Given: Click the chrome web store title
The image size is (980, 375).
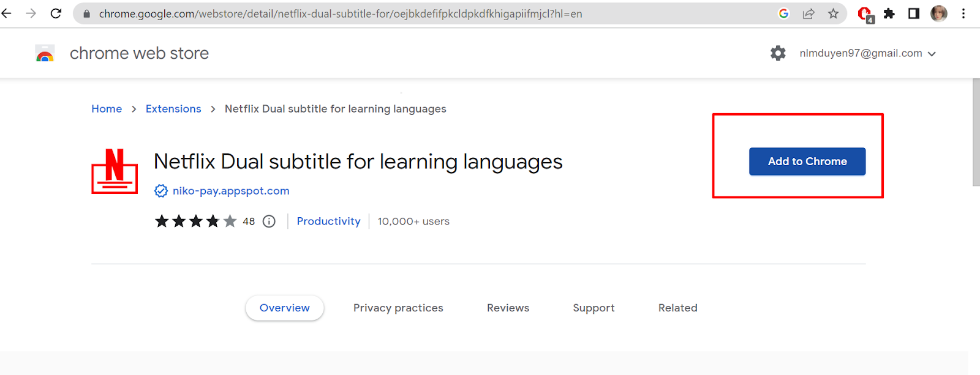Looking at the screenshot, I should click(x=139, y=53).
